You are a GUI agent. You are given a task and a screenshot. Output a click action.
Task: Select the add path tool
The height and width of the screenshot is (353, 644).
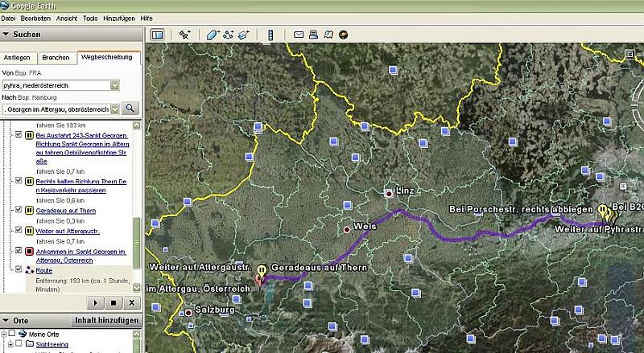click(228, 35)
